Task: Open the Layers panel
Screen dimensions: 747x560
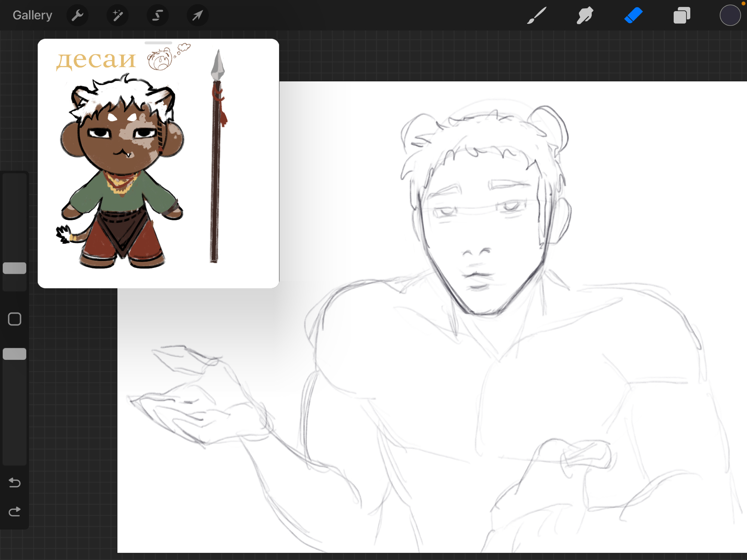Action: click(682, 15)
